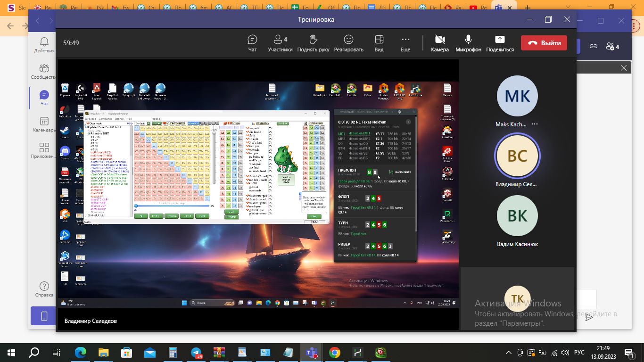
Task: Mute the microphone
Action: (x=468, y=43)
